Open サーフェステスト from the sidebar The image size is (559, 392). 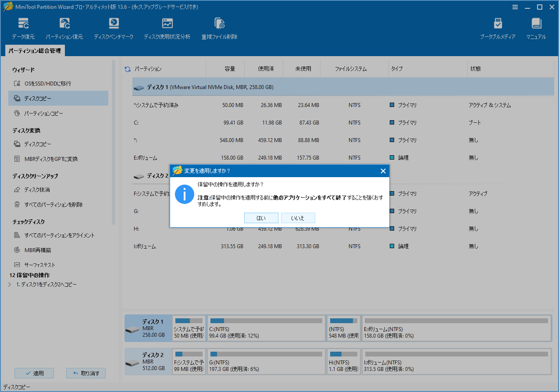click(40, 264)
